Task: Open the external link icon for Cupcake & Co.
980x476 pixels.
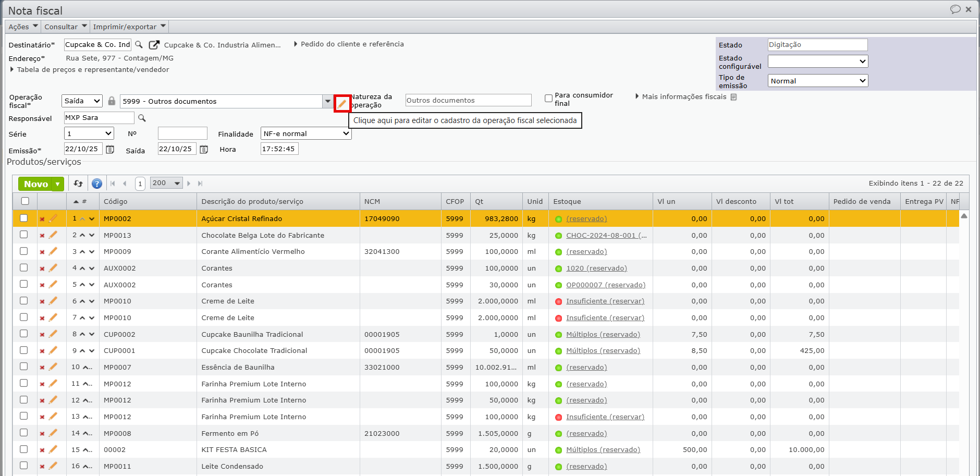Action: (x=154, y=45)
